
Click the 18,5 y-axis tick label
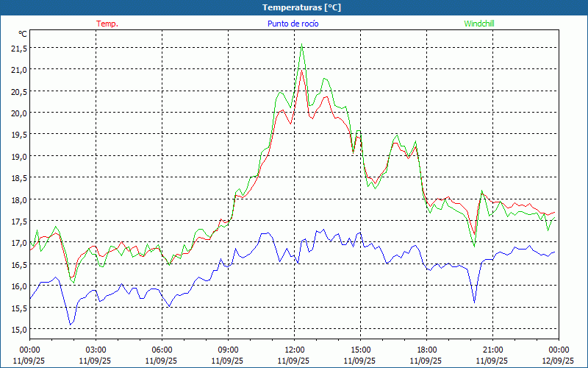[19, 178]
